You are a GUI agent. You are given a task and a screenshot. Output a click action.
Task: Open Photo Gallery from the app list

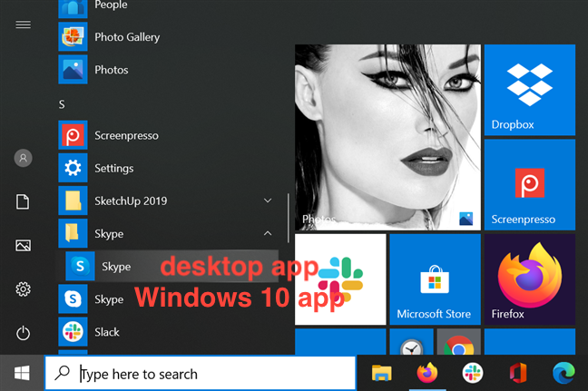pos(168,36)
